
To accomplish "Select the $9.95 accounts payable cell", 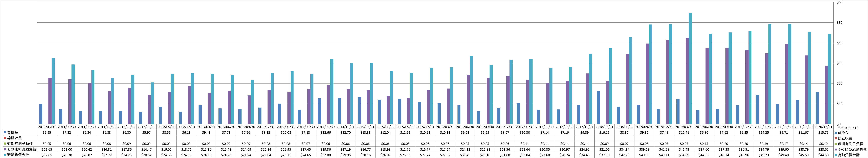I will click(x=47, y=132).
